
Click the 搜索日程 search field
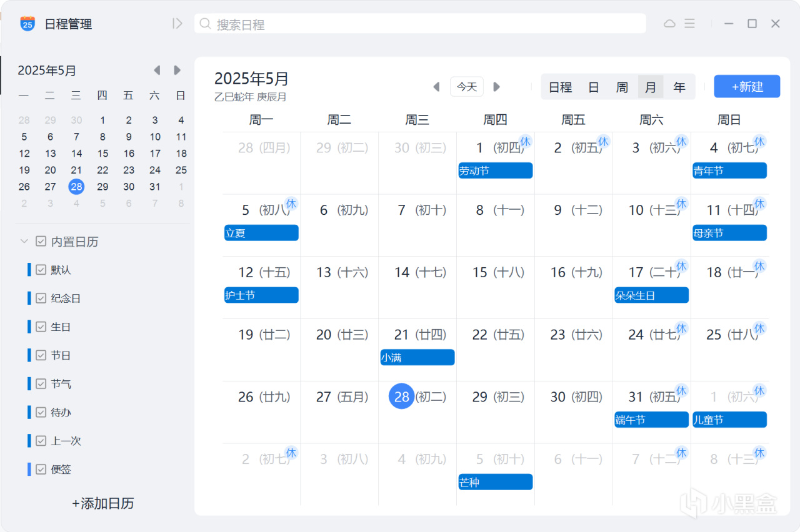[x=419, y=24]
